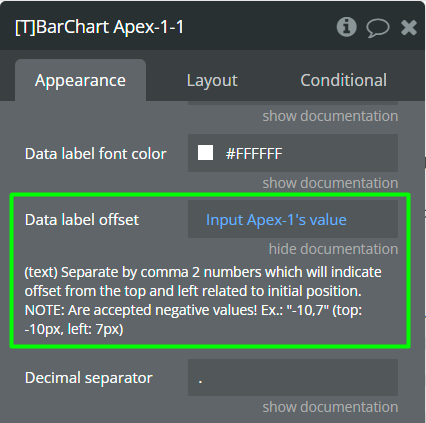Viewport: 426px width, 423px height.
Task: Select the partially visible field below the tabs
Action: (293, 103)
